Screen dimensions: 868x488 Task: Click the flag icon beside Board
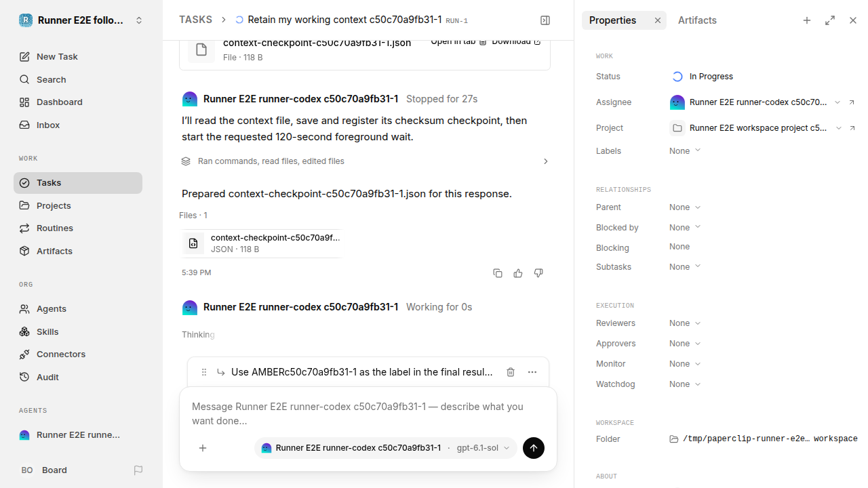tap(138, 470)
